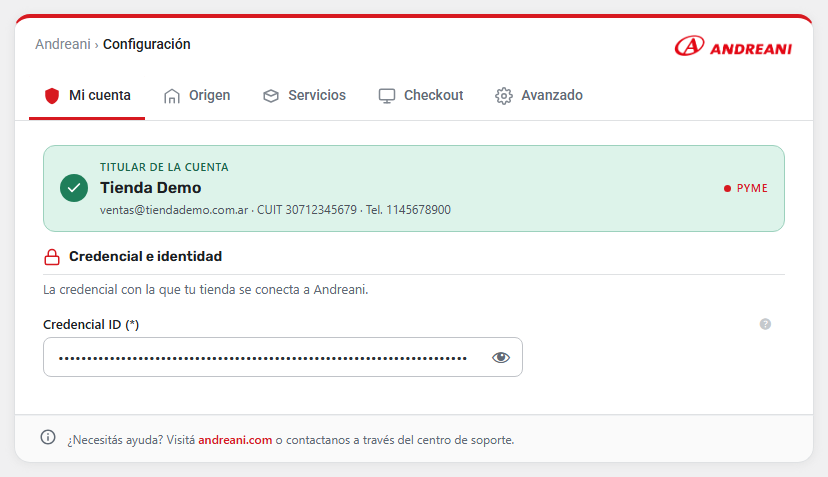The width and height of the screenshot is (828, 477).
Task: Open the Mi cuenta tab
Action: (x=87, y=96)
